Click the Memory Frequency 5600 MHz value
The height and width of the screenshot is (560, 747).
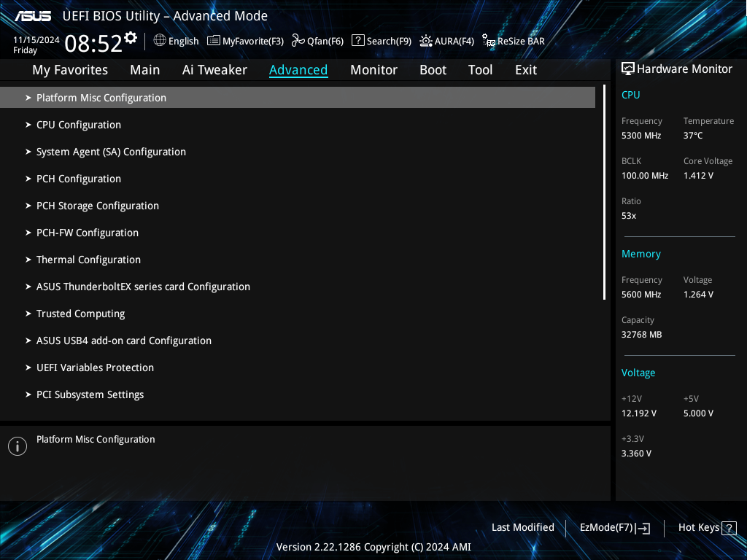click(x=641, y=295)
